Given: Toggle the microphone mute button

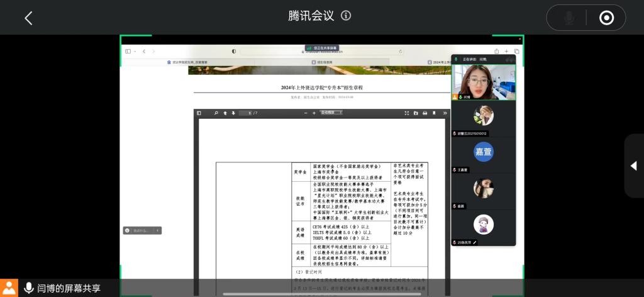Looking at the screenshot, I should click(x=569, y=18).
